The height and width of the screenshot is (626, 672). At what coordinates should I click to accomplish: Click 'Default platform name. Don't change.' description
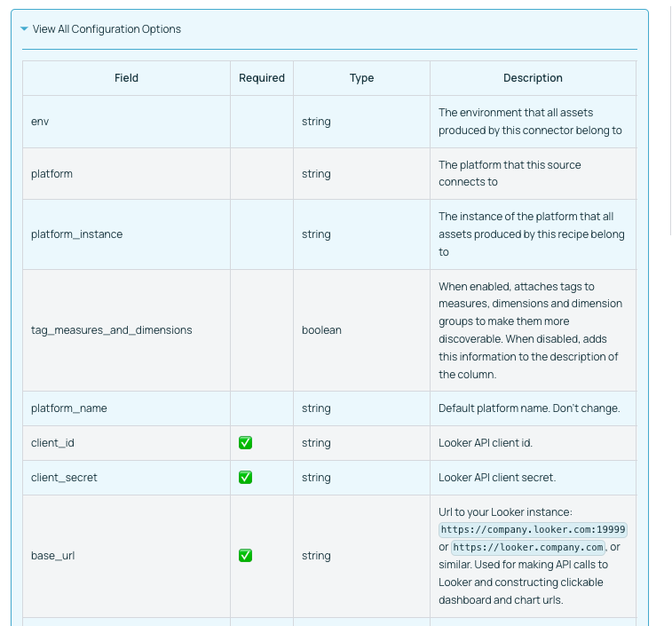[529, 408]
